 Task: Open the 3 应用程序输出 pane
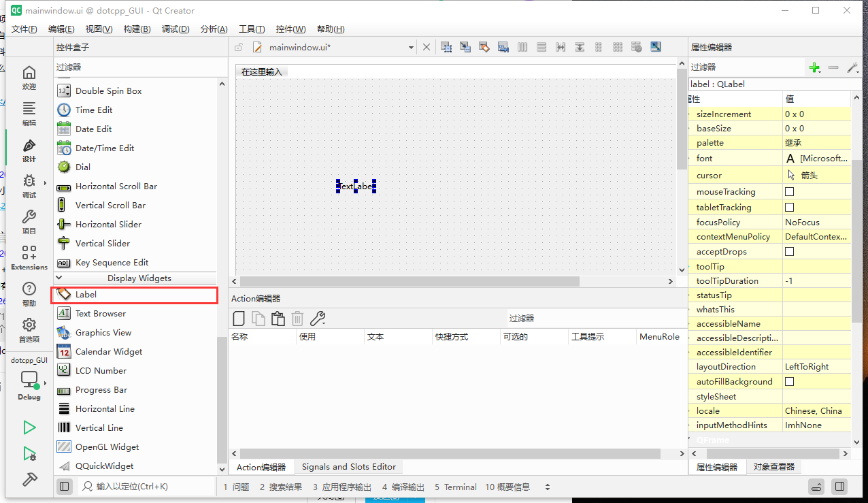click(342, 487)
